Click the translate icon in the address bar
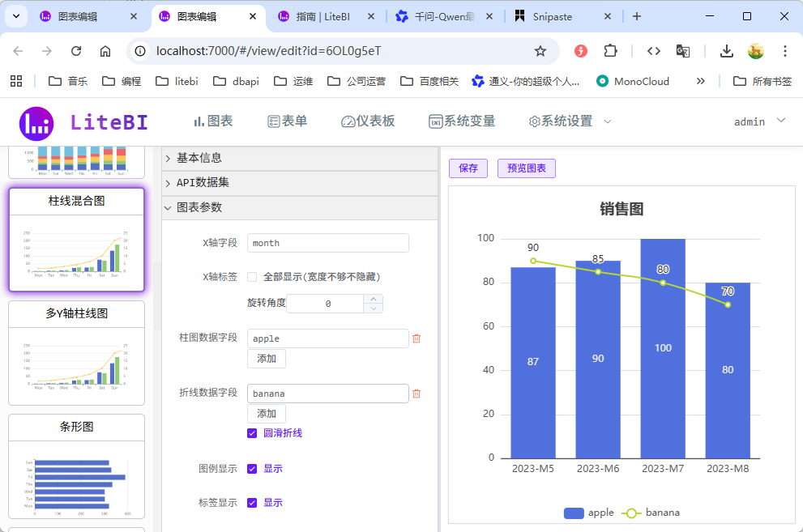 click(x=683, y=50)
